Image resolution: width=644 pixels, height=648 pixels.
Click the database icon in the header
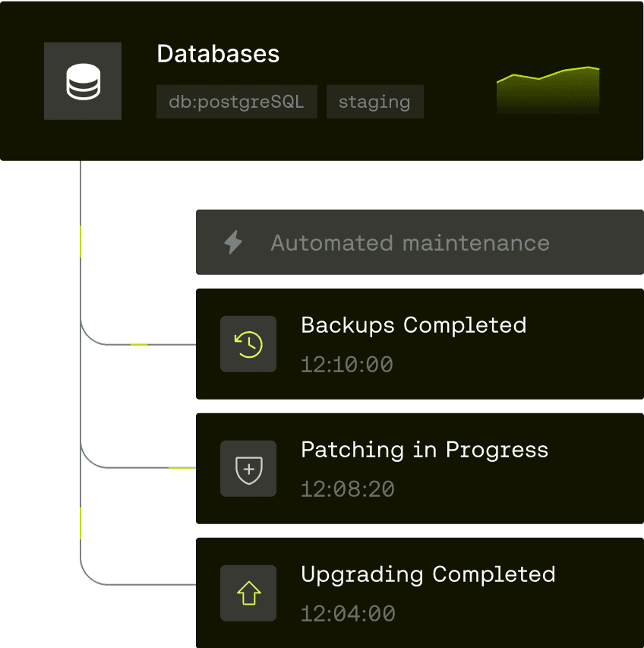(x=83, y=81)
